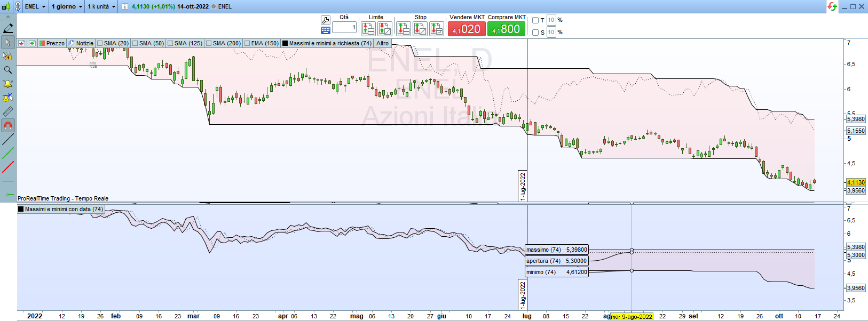Click the first Limite order icon

tap(368, 28)
